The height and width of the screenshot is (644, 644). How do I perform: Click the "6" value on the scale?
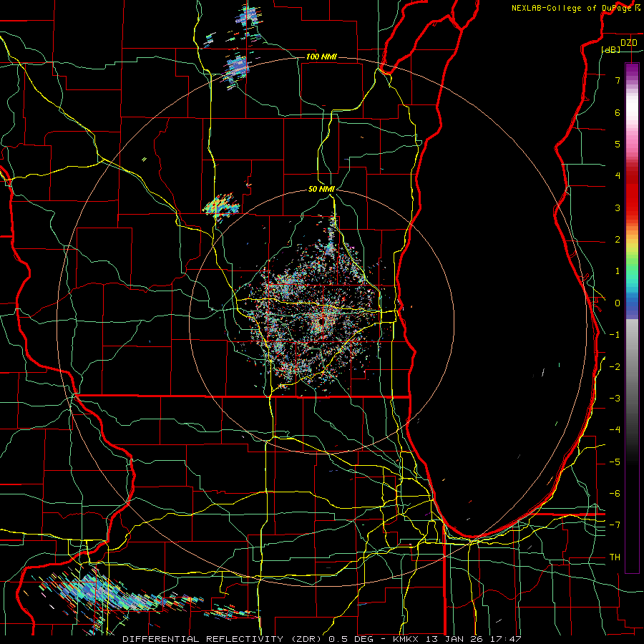pyautogui.click(x=618, y=112)
